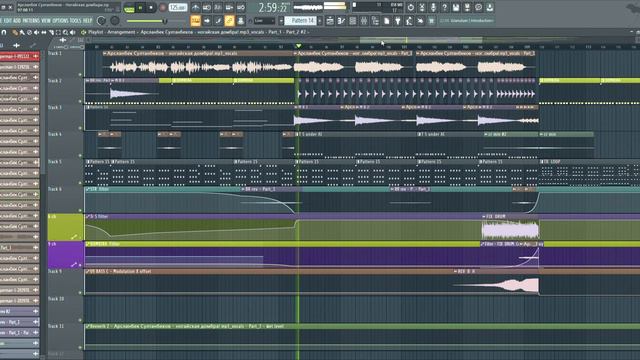Select the Delete tool in playlist toolbar
Viewport: 640px width, 360px height.
[x=29, y=32]
